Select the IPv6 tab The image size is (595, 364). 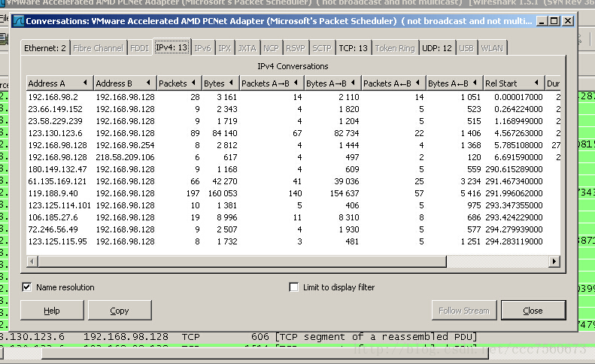pos(202,48)
